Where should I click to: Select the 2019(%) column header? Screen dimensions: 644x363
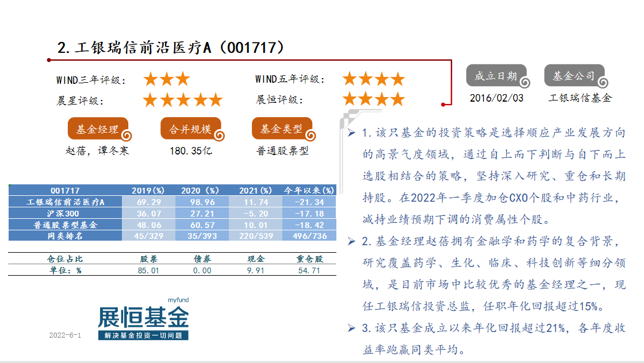(x=148, y=190)
